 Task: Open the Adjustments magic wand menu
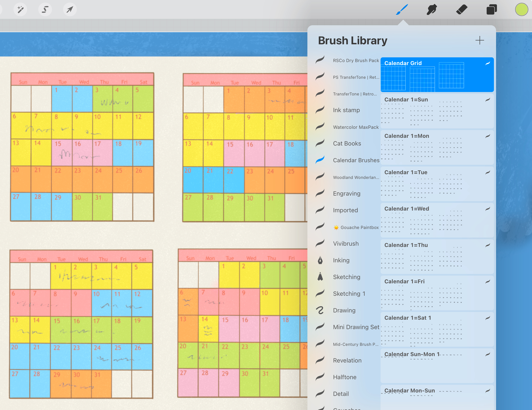point(20,9)
